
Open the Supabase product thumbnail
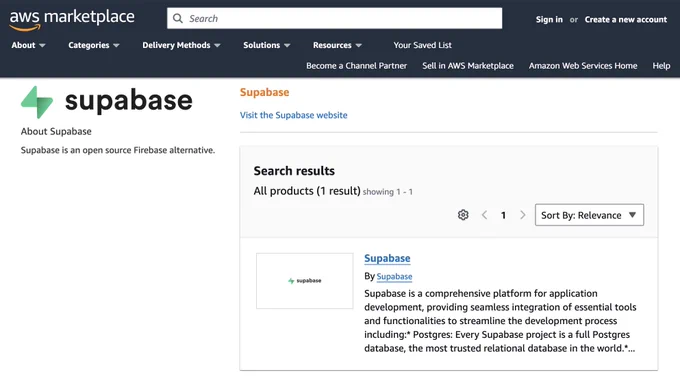[x=304, y=281]
